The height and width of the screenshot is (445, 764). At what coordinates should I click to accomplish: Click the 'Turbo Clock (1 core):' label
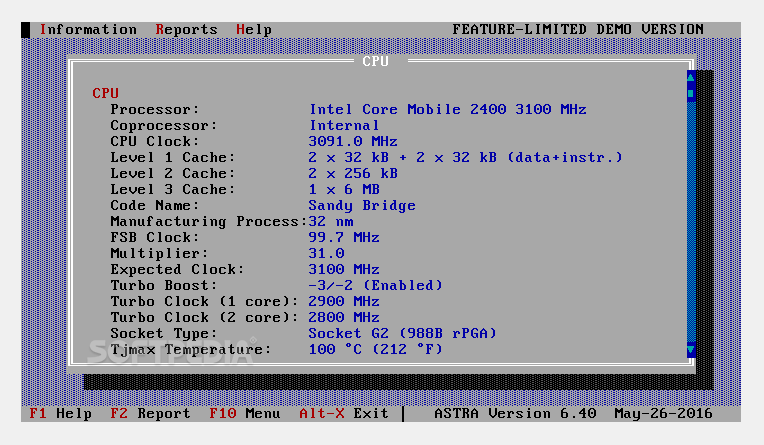click(x=204, y=302)
